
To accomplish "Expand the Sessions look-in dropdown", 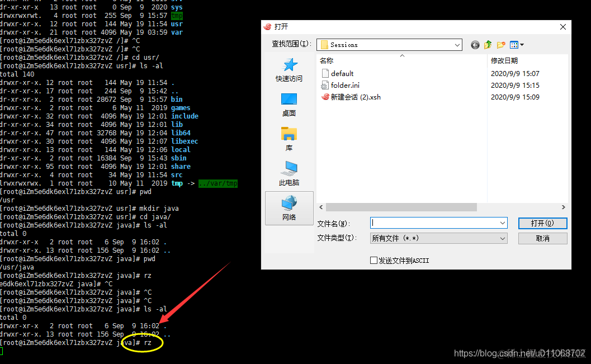I will [457, 45].
